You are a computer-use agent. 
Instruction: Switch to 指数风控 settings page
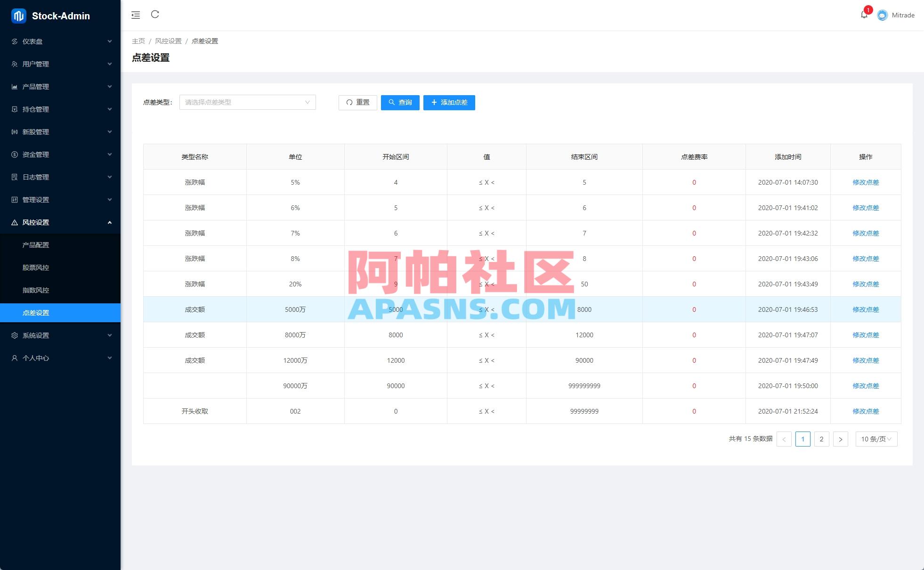pyautogui.click(x=34, y=290)
